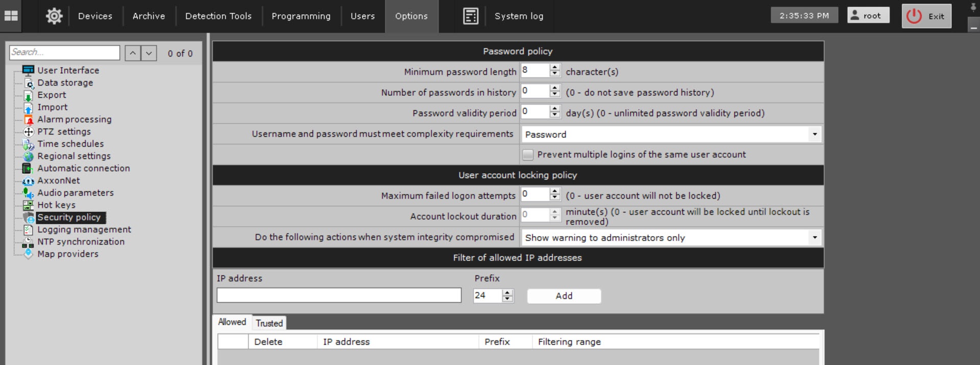Switch to the Trusted IP tab

(x=269, y=323)
